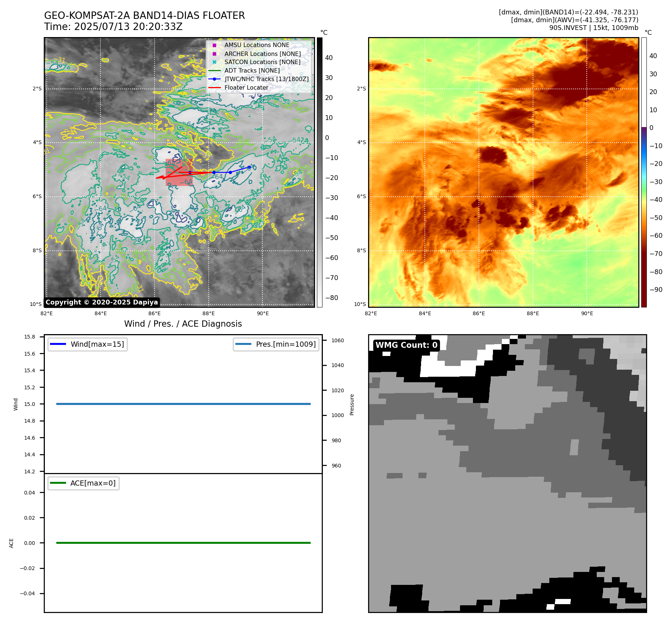
Task: Click the horizontal wind line at 15.0
Action: (183, 404)
